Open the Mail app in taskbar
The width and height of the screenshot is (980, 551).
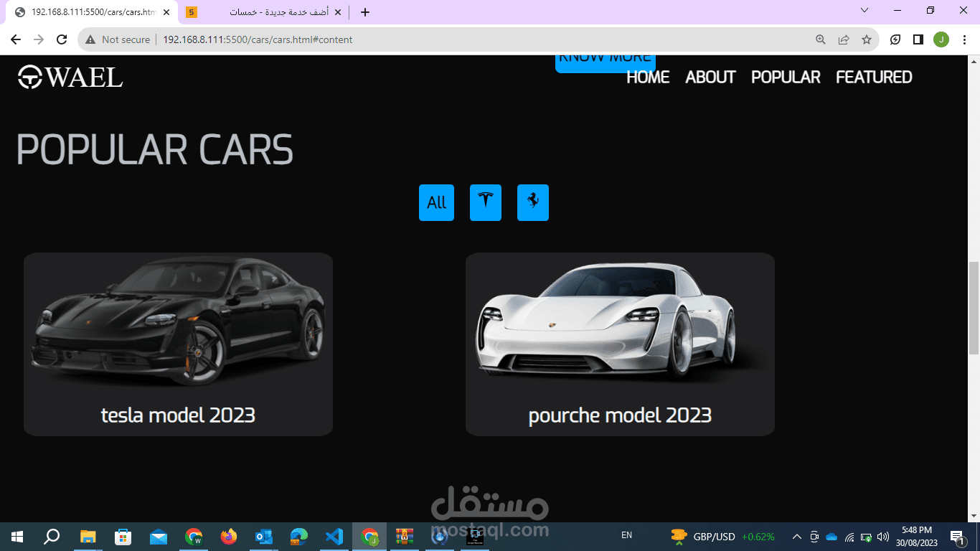click(x=158, y=536)
